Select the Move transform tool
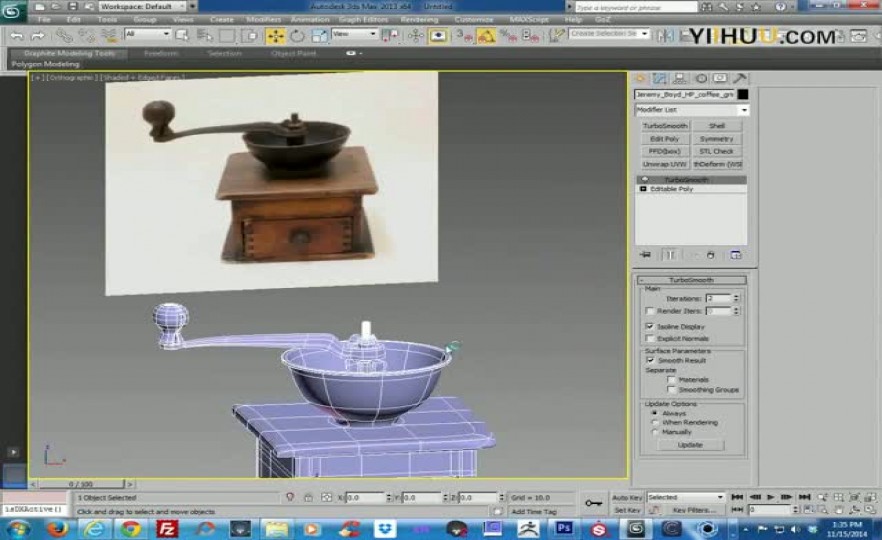 point(276,36)
